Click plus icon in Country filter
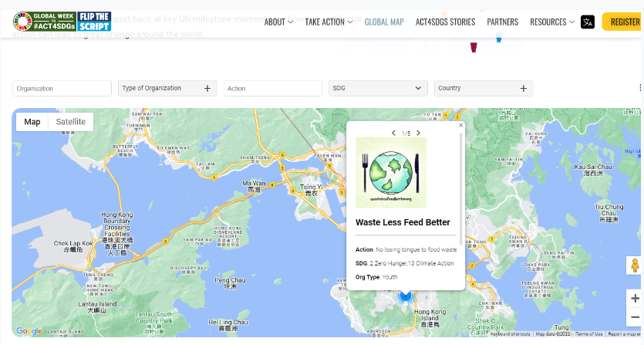The height and width of the screenshot is (345, 644). coord(523,89)
